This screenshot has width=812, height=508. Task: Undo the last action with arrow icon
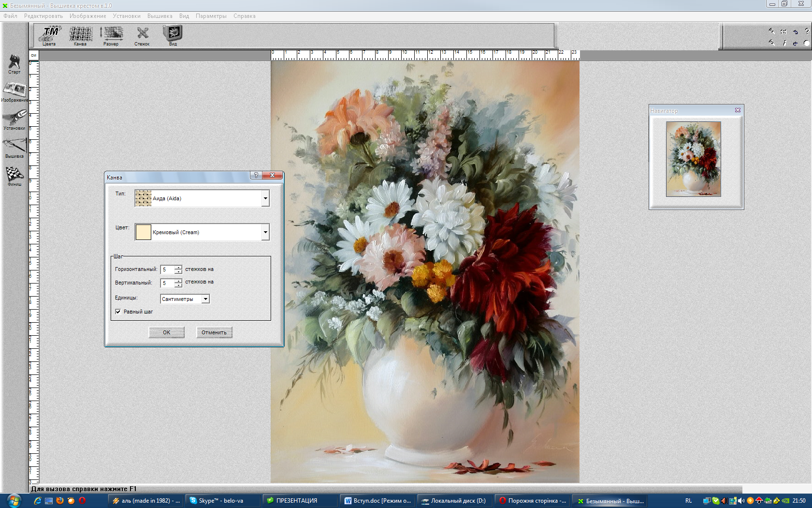pyautogui.click(x=795, y=31)
